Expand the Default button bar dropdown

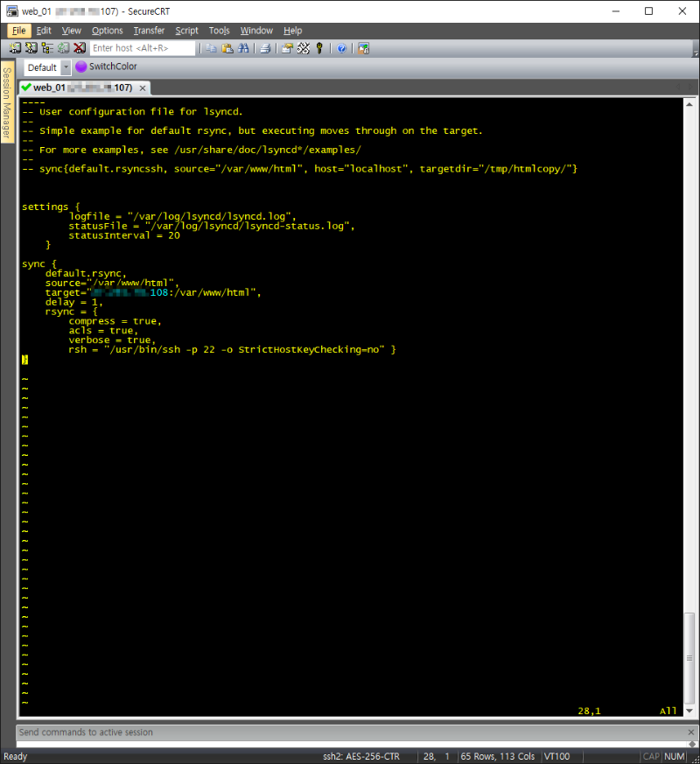point(66,67)
